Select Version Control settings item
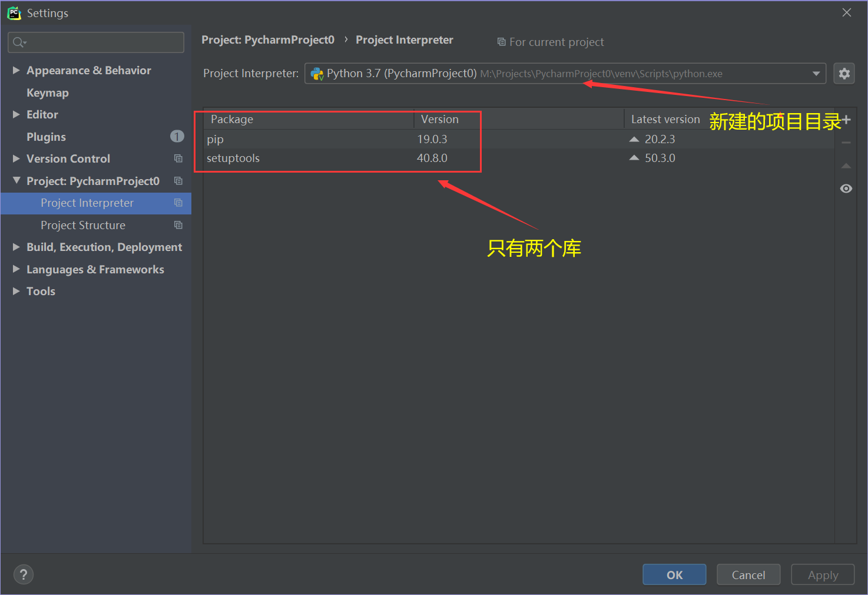Viewport: 868px width, 595px height. (68, 158)
